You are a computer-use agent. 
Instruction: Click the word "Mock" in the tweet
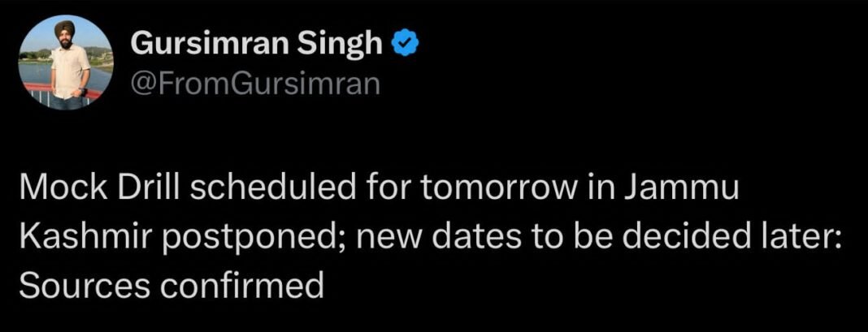pos(60,190)
